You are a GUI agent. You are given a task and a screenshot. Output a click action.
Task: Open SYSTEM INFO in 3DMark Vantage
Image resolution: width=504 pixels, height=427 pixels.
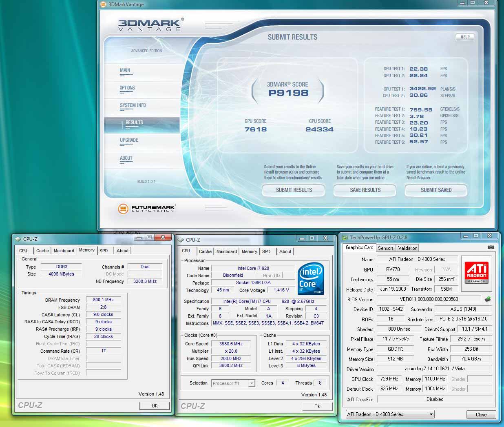point(133,105)
